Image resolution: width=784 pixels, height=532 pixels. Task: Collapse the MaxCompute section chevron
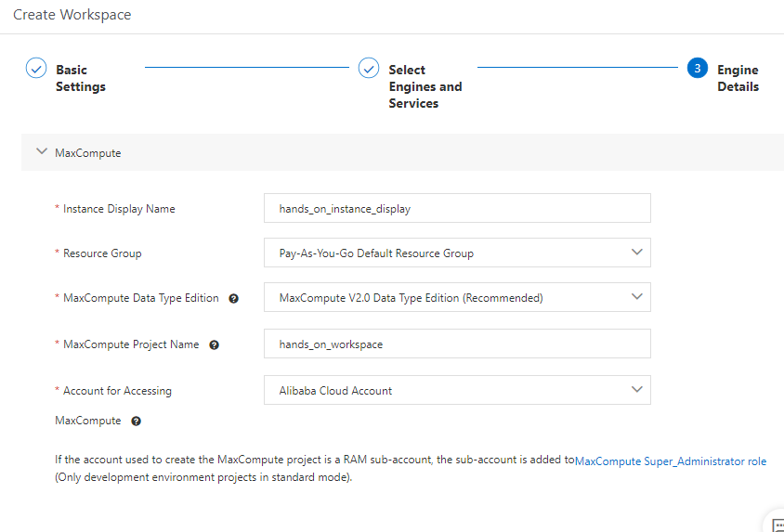(41, 151)
